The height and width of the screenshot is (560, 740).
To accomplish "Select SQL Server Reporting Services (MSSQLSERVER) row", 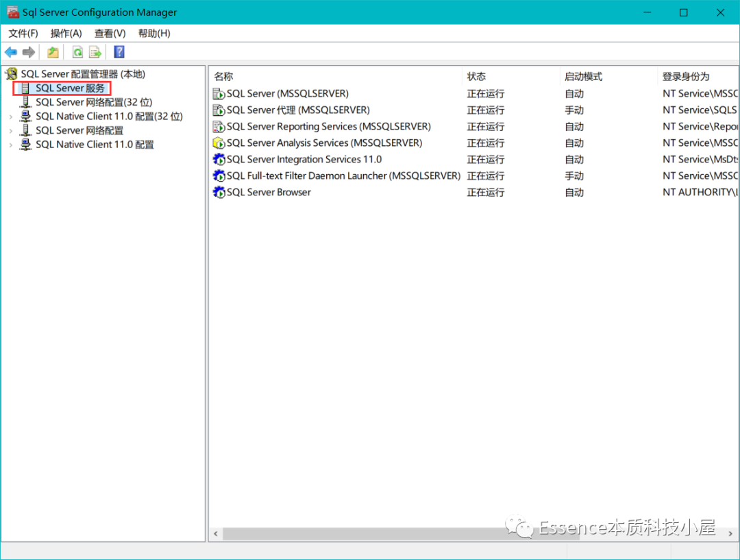I will pos(474,127).
